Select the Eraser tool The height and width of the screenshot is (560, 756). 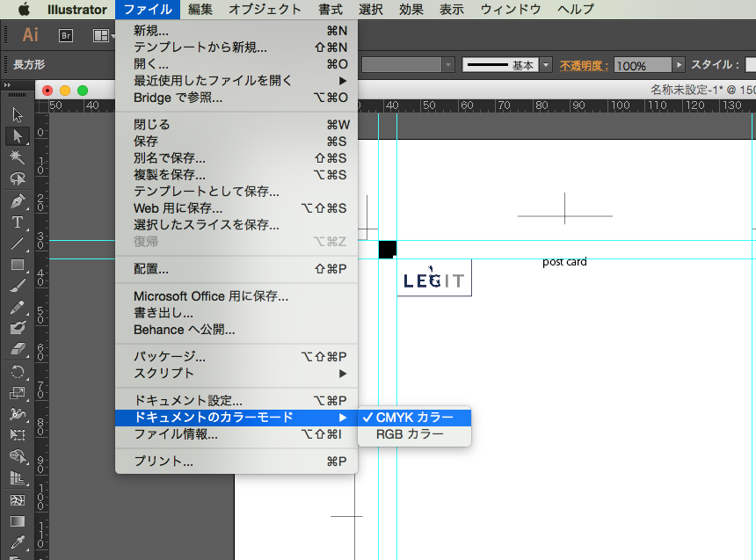tap(18, 349)
